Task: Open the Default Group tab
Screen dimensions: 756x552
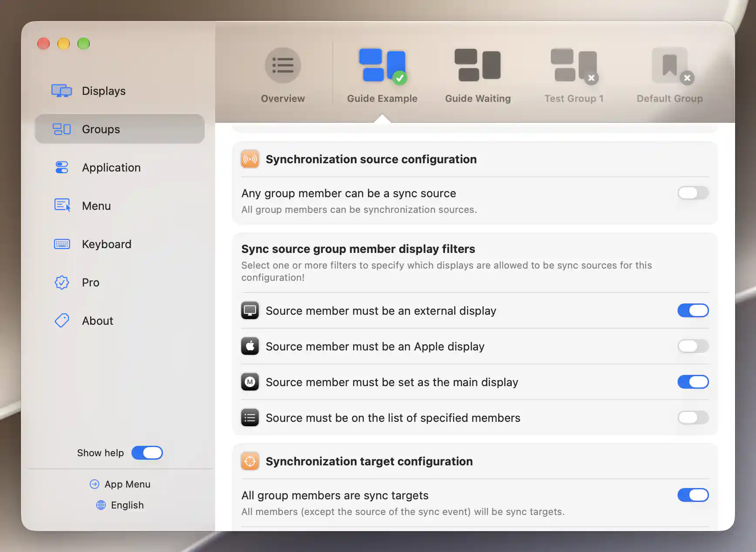Action: [669, 75]
